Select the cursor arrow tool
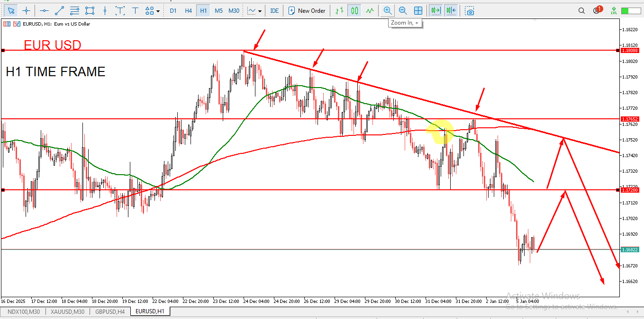Image resolution: width=644 pixels, height=319 pixels. tap(11, 10)
